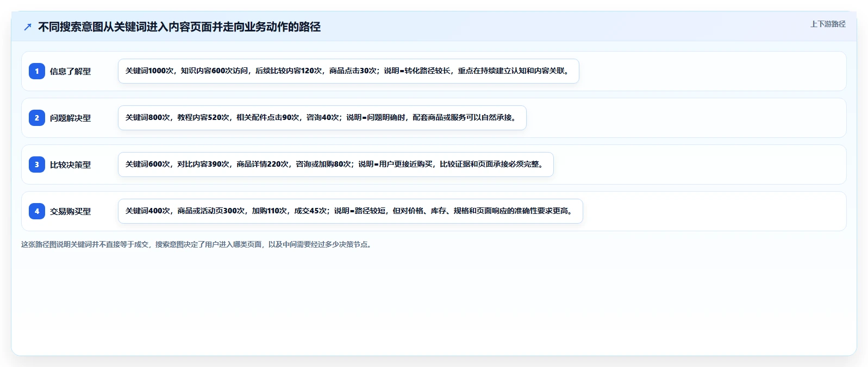
Task: Click the number 4 badge for 交易购买型
Action: click(37, 211)
